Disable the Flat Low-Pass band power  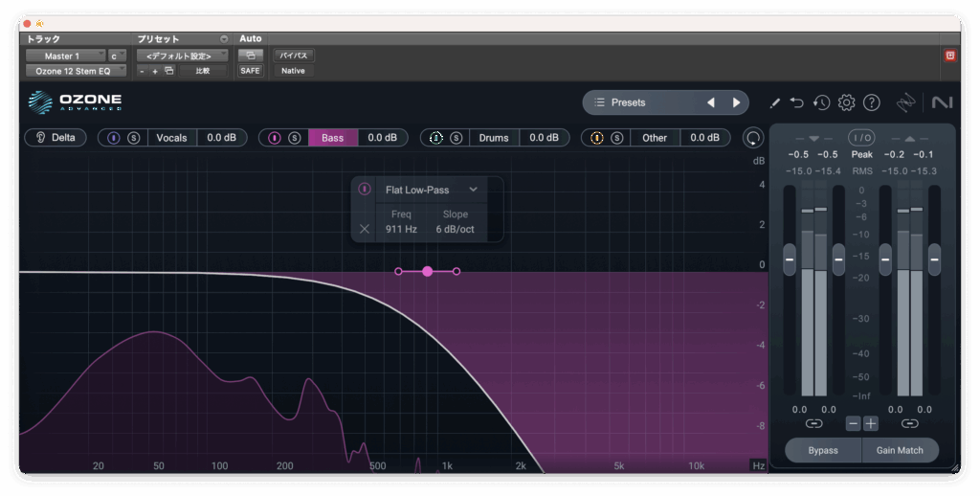pos(364,190)
